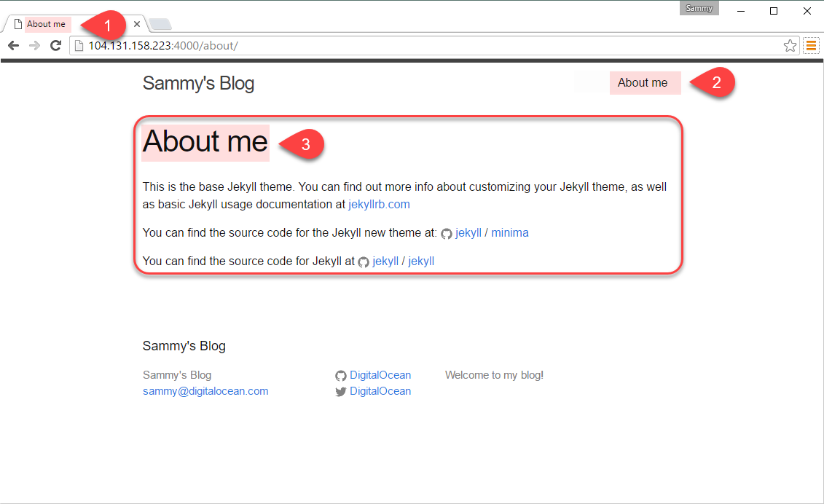This screenshot has width=824, height=504.
Task: Bookmark this page with the star icon
Action: (x=790, y=46)
